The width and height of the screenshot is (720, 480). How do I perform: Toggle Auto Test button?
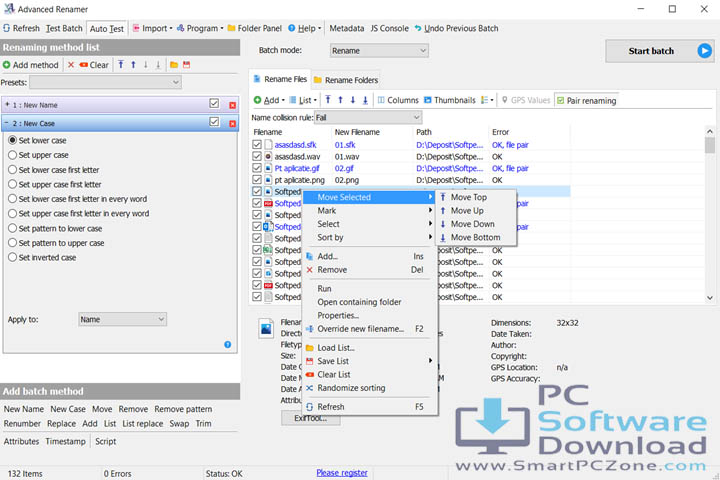pos(107,28)
